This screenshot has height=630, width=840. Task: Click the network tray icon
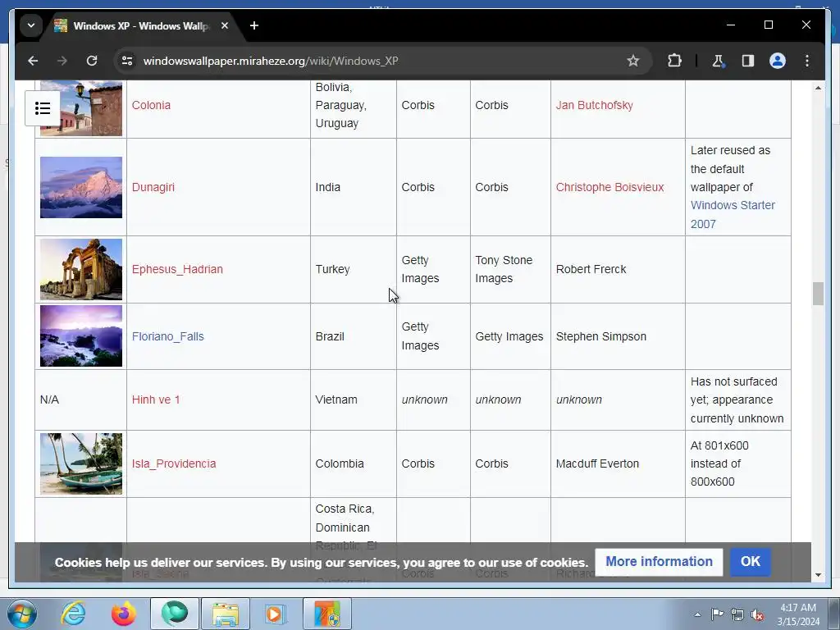click(x=737, y=614)
